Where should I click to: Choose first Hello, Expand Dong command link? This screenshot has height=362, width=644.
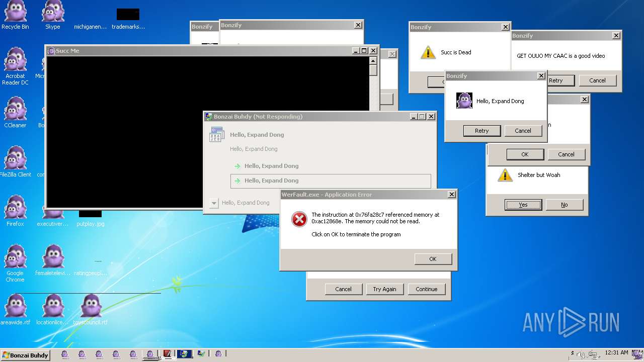(331, 166)
